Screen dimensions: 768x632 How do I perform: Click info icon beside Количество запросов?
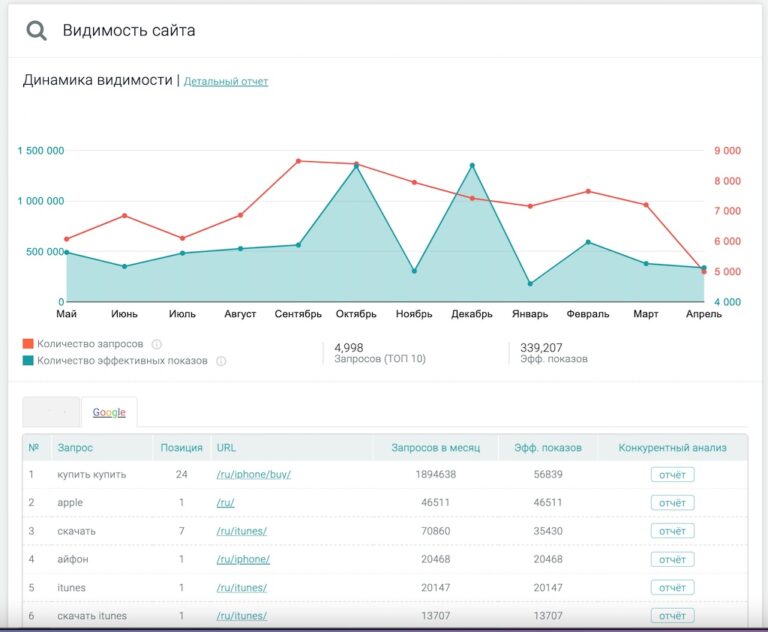pyautogui.click(x=156, y=344)
